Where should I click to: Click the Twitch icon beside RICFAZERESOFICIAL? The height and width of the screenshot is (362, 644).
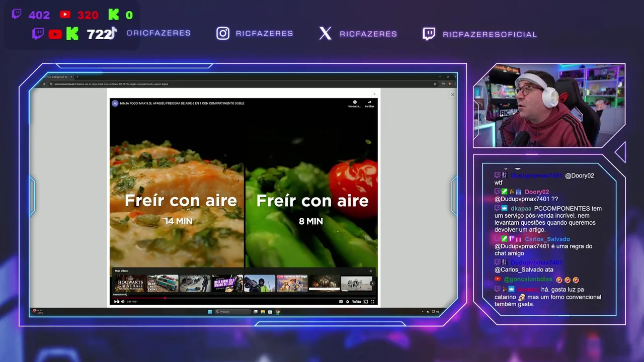(x=429, y=34)
